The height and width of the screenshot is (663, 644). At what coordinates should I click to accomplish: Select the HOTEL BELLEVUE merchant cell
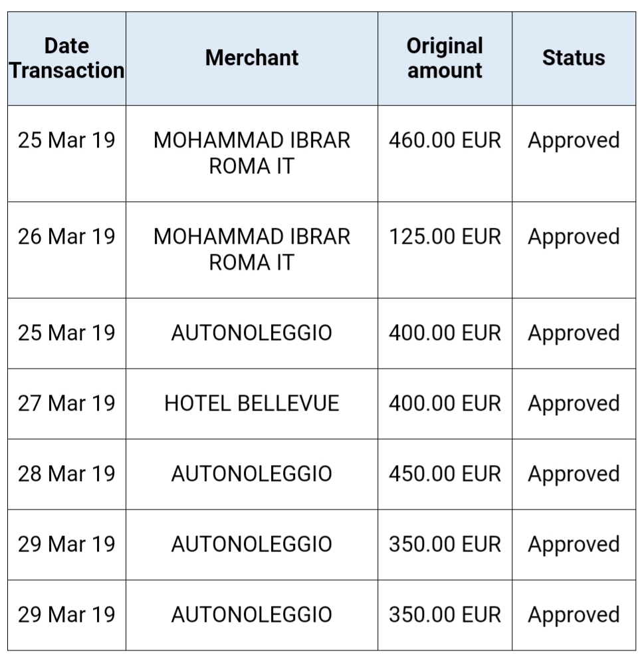coord(252,404)
